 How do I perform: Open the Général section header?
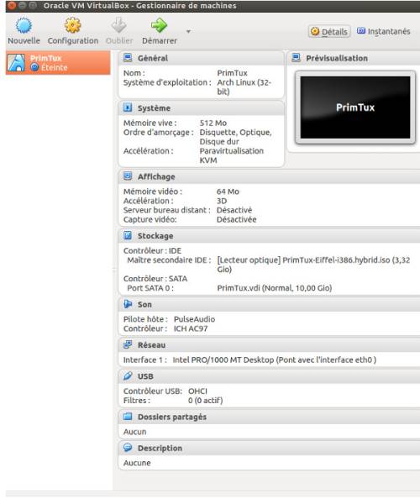tap(201, 58)
